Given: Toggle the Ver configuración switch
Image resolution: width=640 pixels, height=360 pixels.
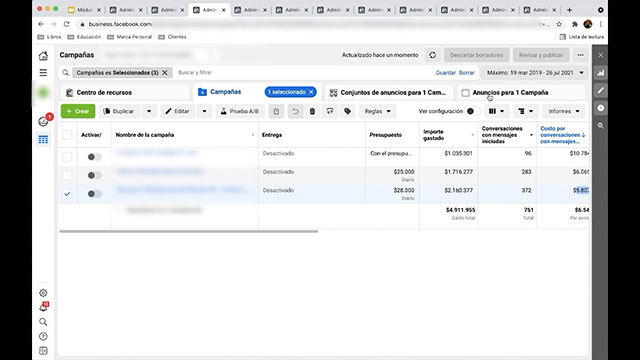Looking at the screenshot, I should click(x=473, y=111).
